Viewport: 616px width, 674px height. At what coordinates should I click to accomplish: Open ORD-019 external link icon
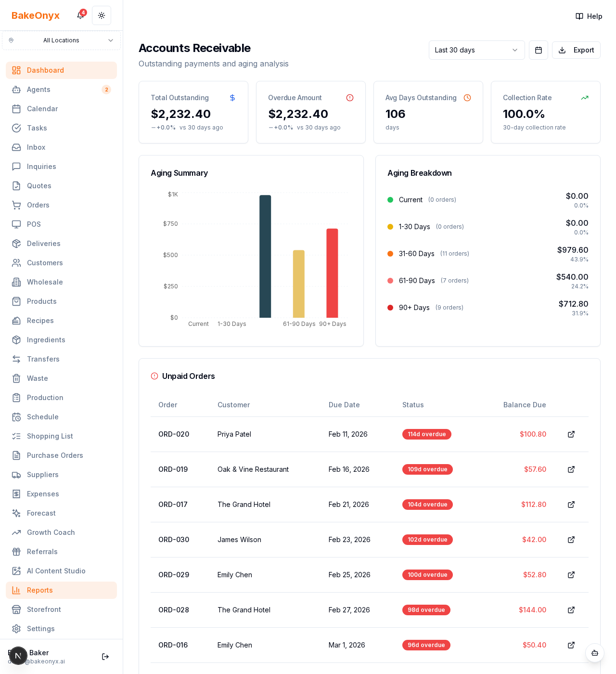pos(571,469)
